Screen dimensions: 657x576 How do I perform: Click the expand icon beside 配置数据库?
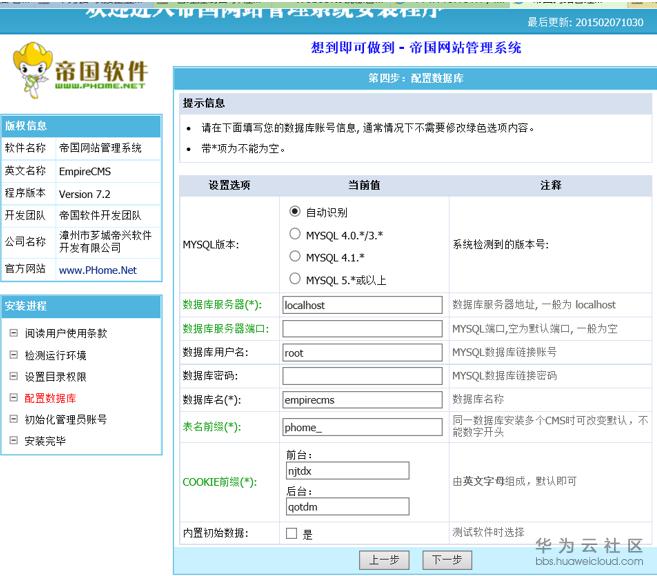tap(14, 398)
